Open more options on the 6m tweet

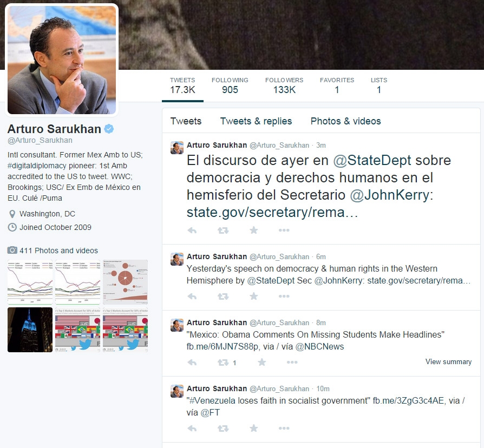pyautogui.click(x=284, y=296)
